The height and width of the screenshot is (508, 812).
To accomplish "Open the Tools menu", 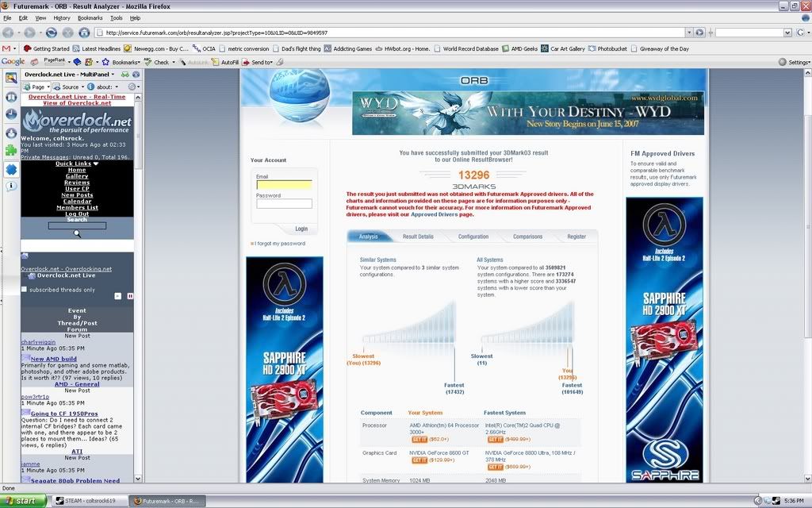I will pyautogui.click(x=117, y=17).
